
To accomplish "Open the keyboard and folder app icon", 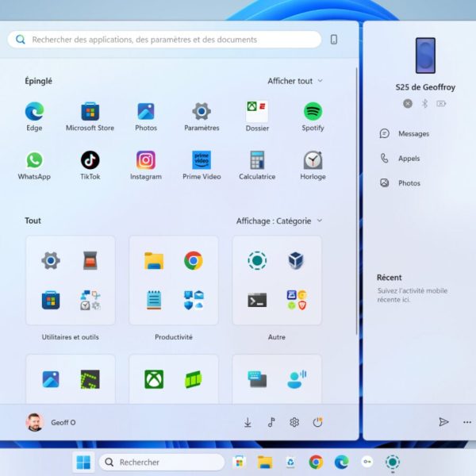I will pos(257,379).
